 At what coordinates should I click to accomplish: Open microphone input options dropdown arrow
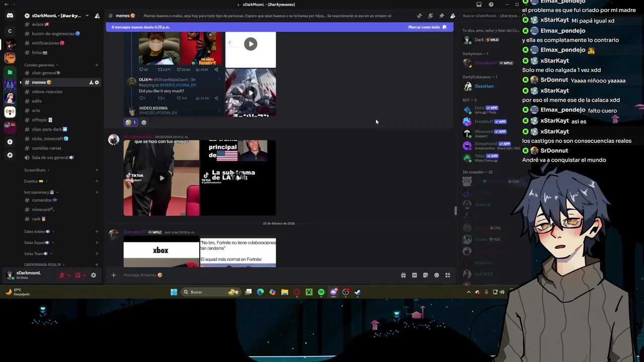[69, 275]
